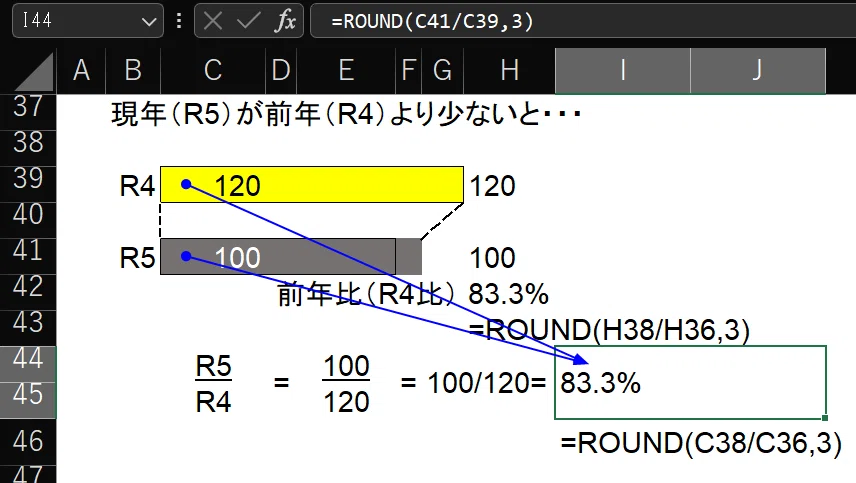Click the formula bar with =ROUND(C41/C39,3)
Screen dimensions: 856x483
click(x=583, y=21)
